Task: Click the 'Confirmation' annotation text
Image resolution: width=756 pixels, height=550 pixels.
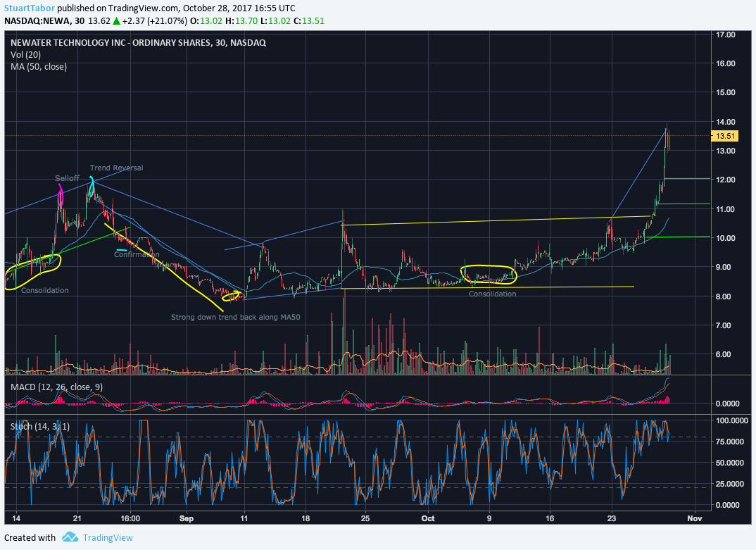Action: [x=137, y=254]
